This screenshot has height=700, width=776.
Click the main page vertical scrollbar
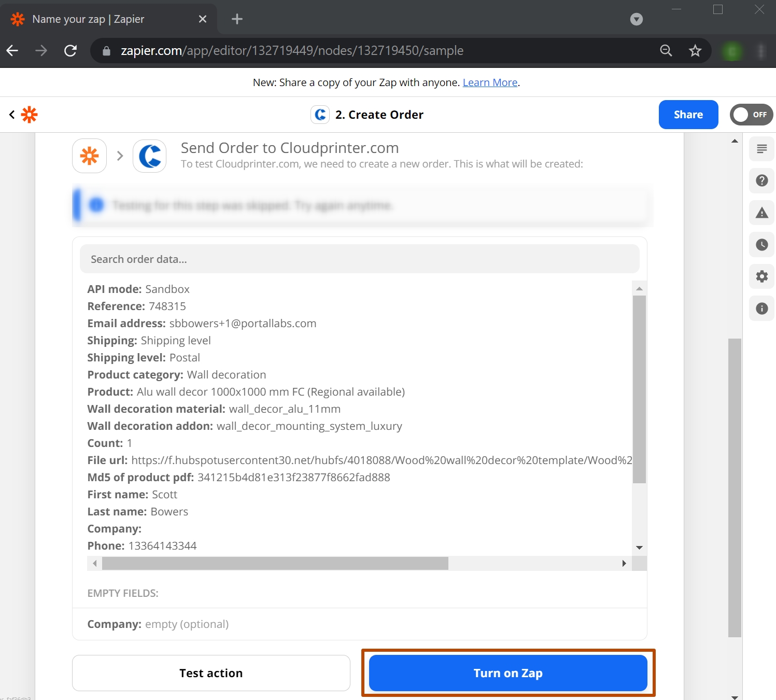coord(735,487)
